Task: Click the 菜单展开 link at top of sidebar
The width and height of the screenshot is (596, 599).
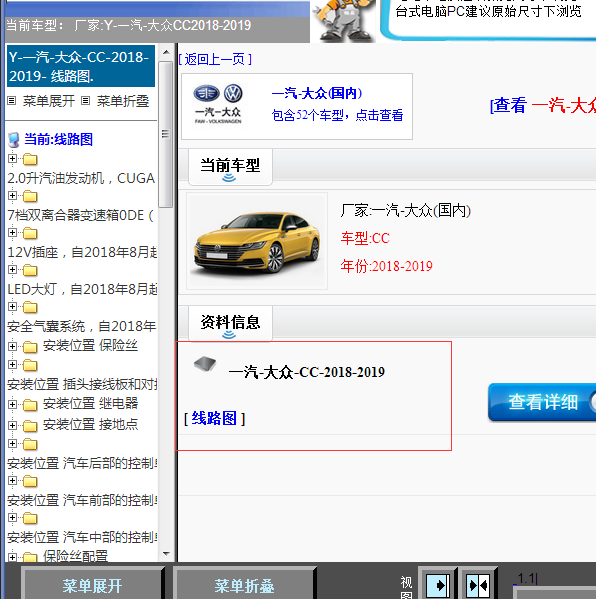Action: (49, 101)
